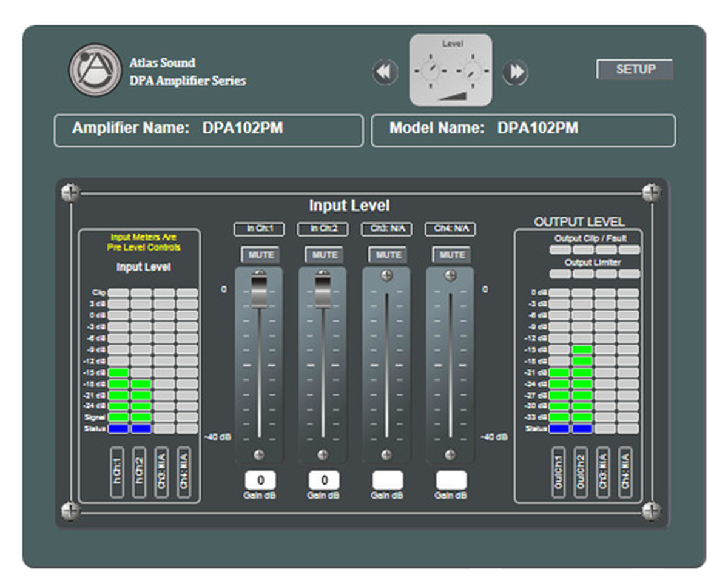Toggle MUTE on channel 4
The width and height of the screenshot is (728, 586).
coord(451,255)
